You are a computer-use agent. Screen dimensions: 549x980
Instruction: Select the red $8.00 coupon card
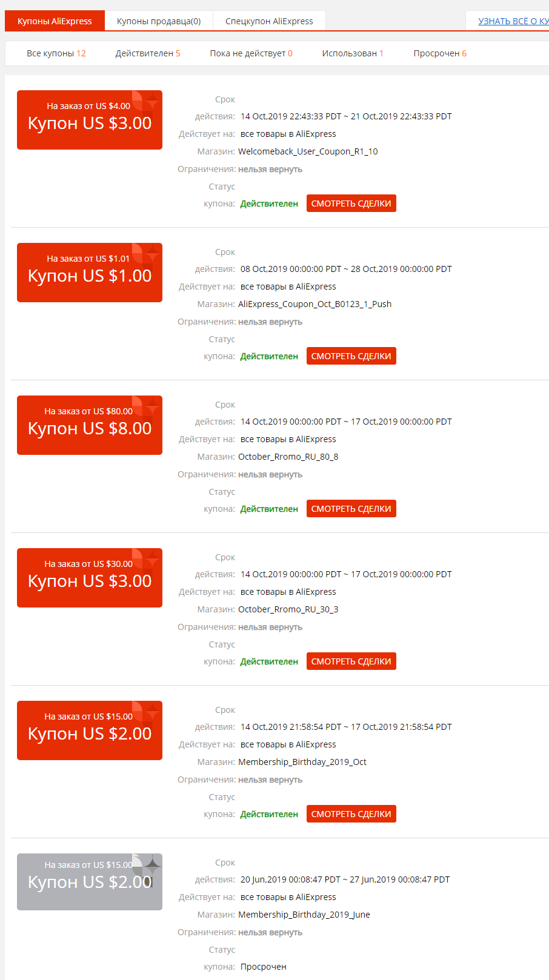(90, 425)
